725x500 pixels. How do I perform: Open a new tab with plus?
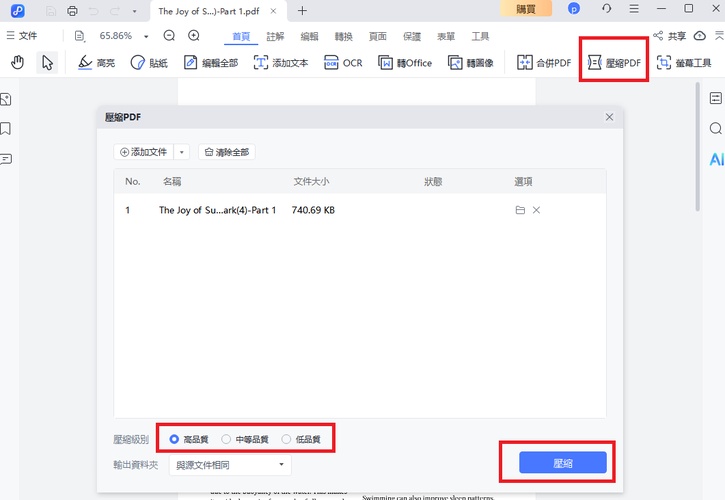(302, 11)
